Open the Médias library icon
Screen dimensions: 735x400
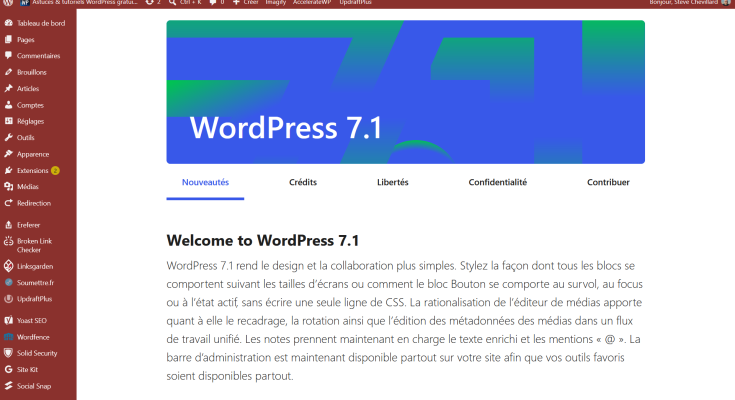8,187
